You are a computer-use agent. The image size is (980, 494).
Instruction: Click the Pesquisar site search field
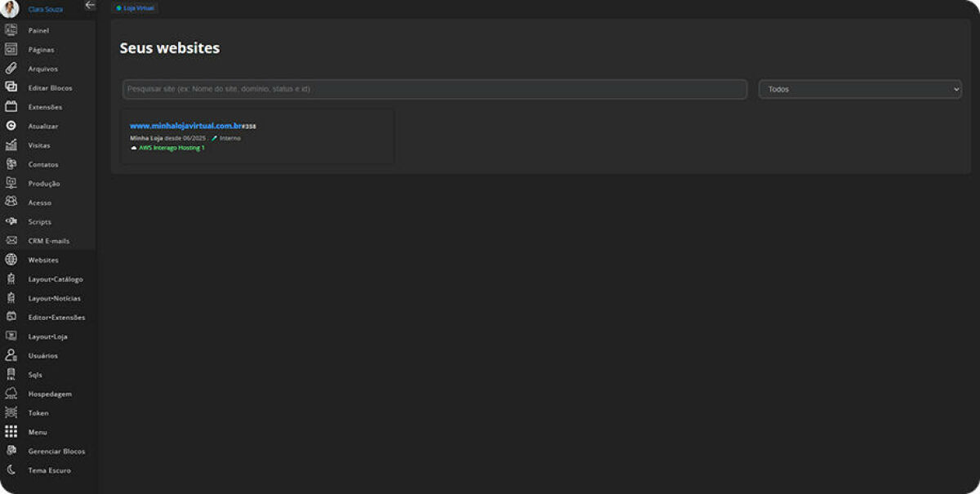[x=434, y=89]
